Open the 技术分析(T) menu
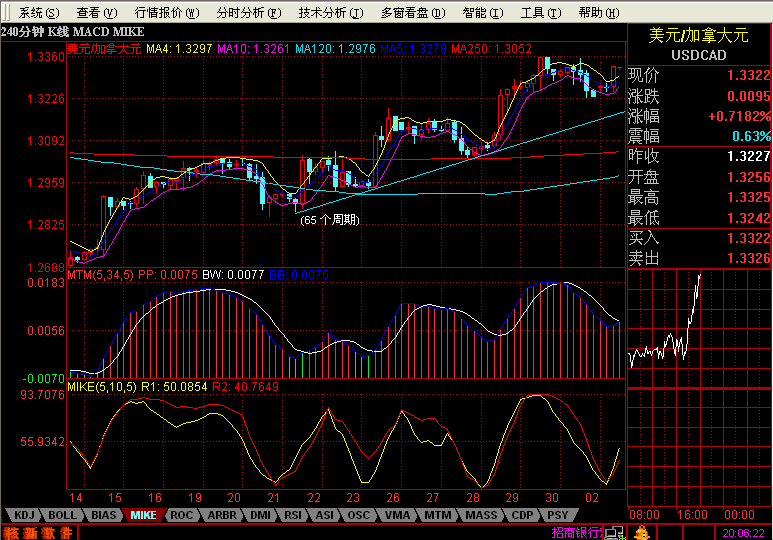The height and width of the screenshot is (540, 773). coord(331,13)
